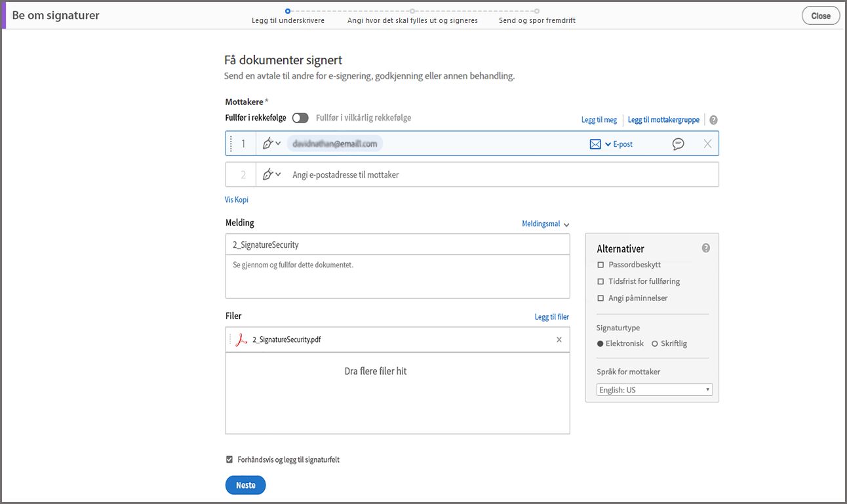The height and width of the screenshot is (504, 847).
Task: Remove recipient davidnathan@email1.com with the X icon
Action: click(707, 143)
